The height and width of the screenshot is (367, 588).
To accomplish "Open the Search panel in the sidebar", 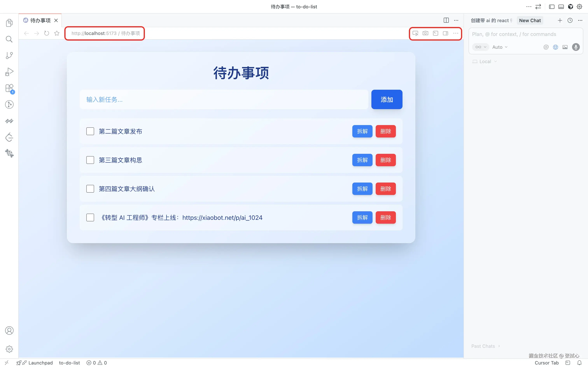I will click(x=9, y=39).
